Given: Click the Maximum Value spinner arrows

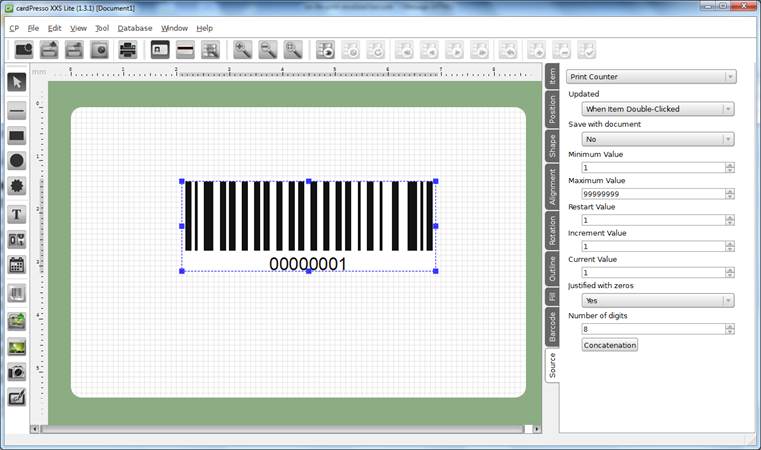Looking at the screenshot, I should [x=729, y=194].
